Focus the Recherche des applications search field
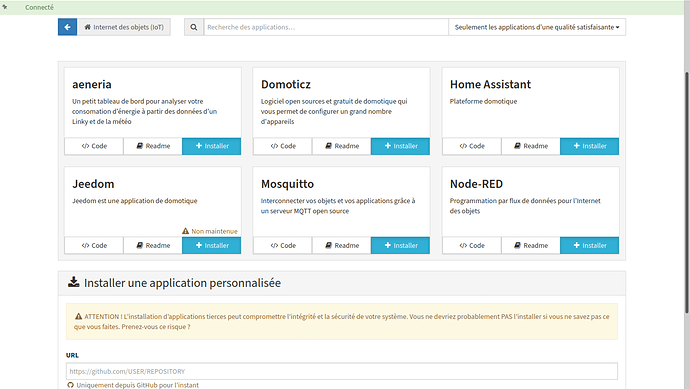This screenshot has width=690, height=389. point(326,27)
